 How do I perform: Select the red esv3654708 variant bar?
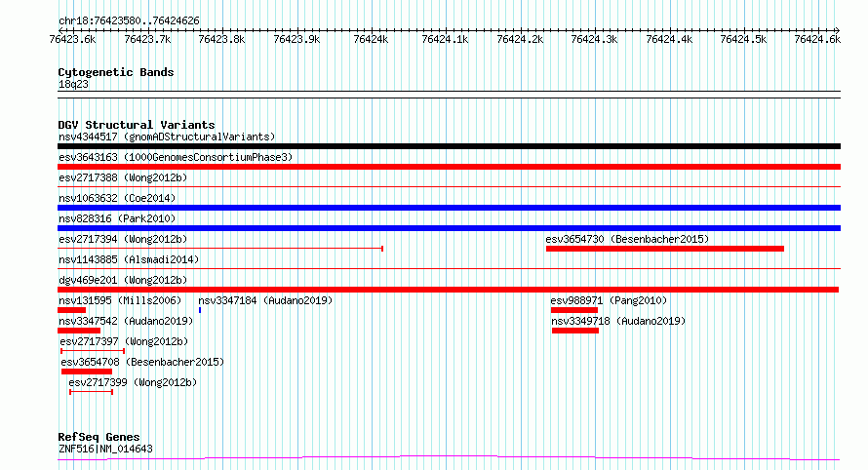pyautogui.click(x=87, y=372)
